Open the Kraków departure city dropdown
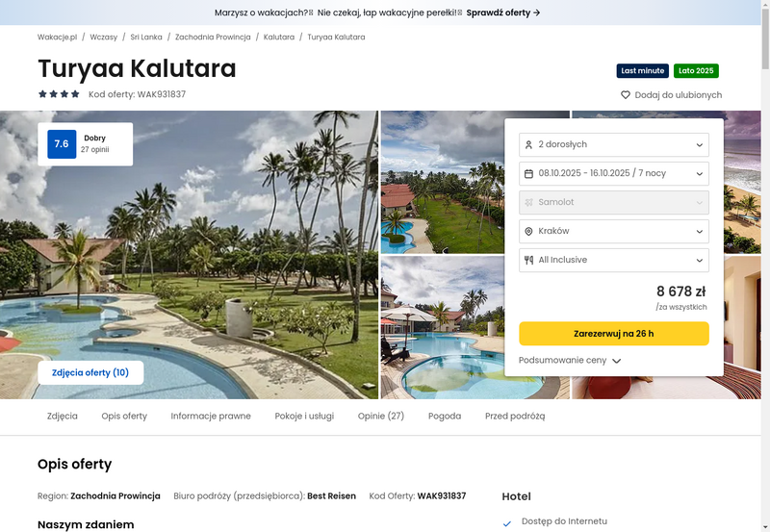This screenshot has height=532, width=770. (x=614, y=231)
